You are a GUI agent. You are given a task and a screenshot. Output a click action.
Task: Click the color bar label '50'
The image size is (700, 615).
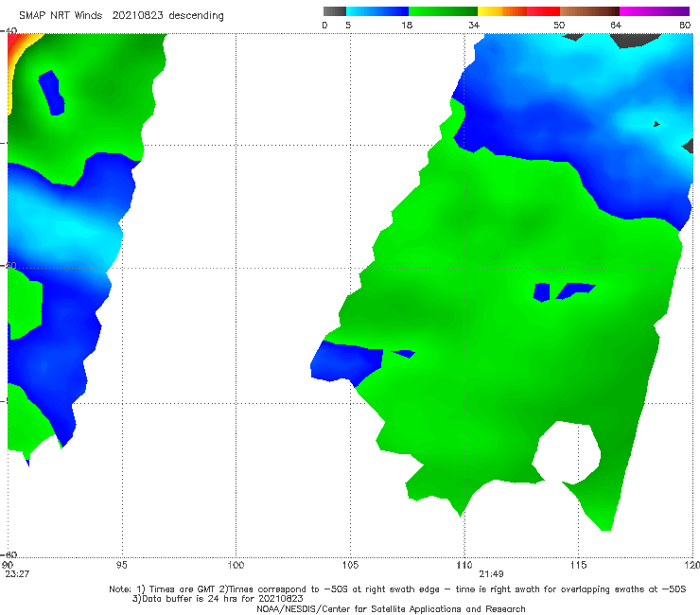click(x=559, y=26)
